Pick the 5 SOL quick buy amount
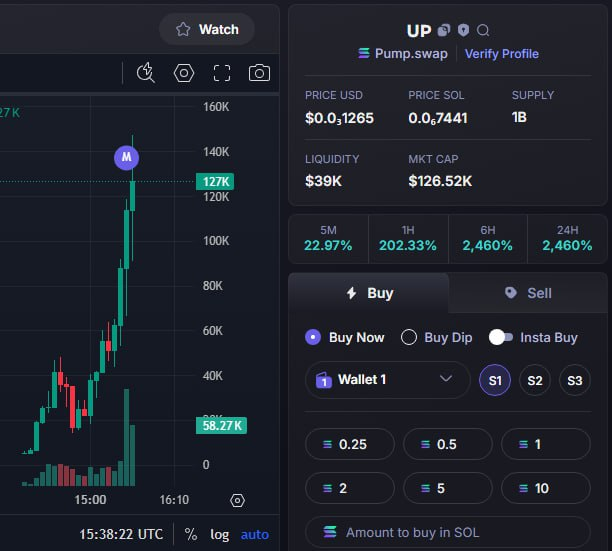Image resolution: width=612 pixels, height=551 pixels. click(x=448, y=488)
